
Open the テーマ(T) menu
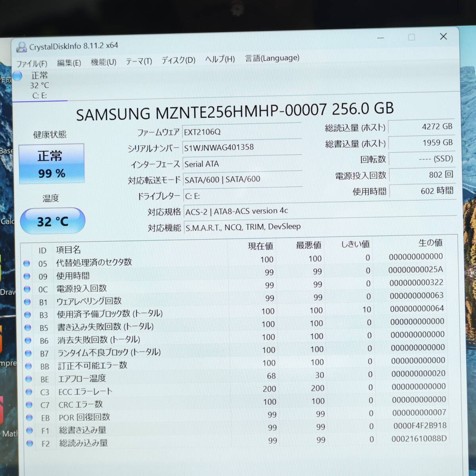pyautogui.click(x=139, y=61)
